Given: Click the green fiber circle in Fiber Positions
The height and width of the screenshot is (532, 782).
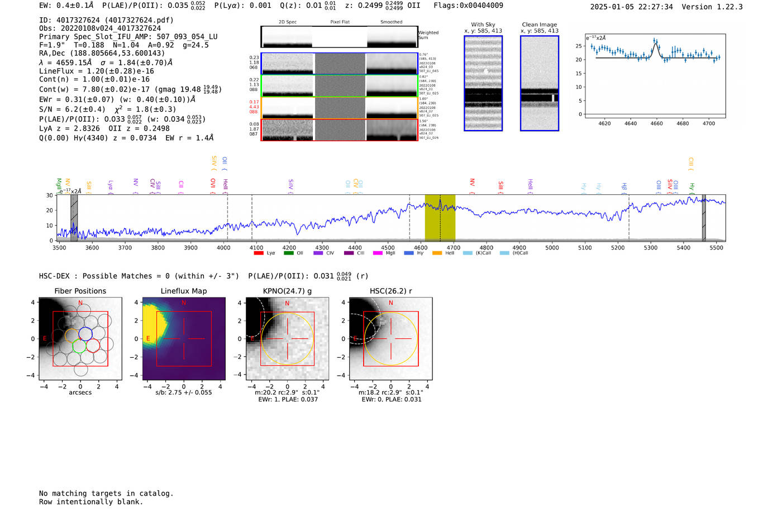Looking at the screenshot, I should [79, 346].
